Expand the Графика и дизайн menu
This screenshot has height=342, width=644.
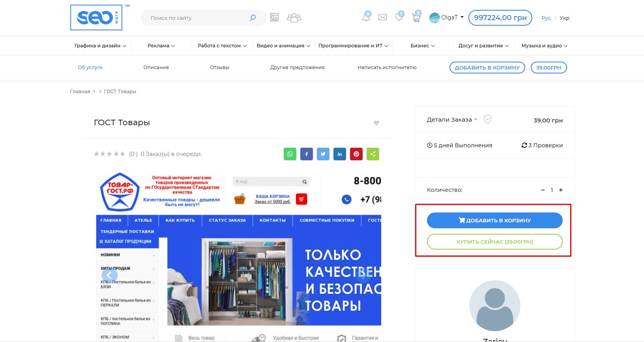coord(100,46)
